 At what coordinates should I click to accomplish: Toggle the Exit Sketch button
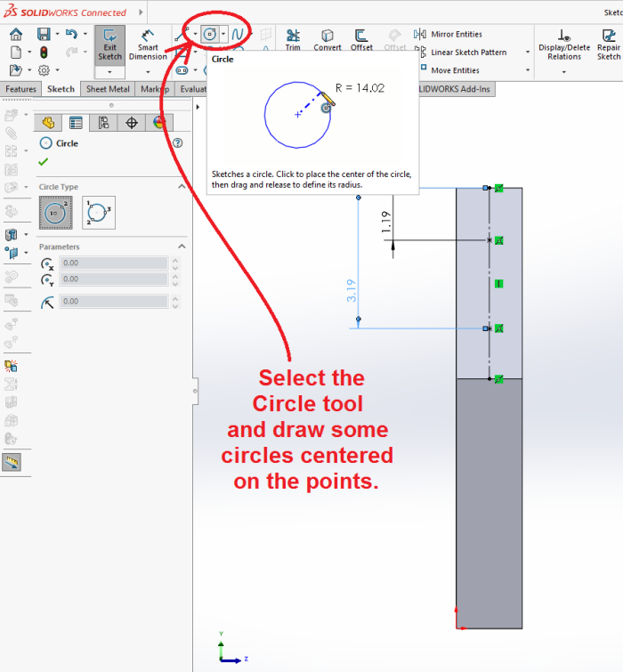[110, 46]
